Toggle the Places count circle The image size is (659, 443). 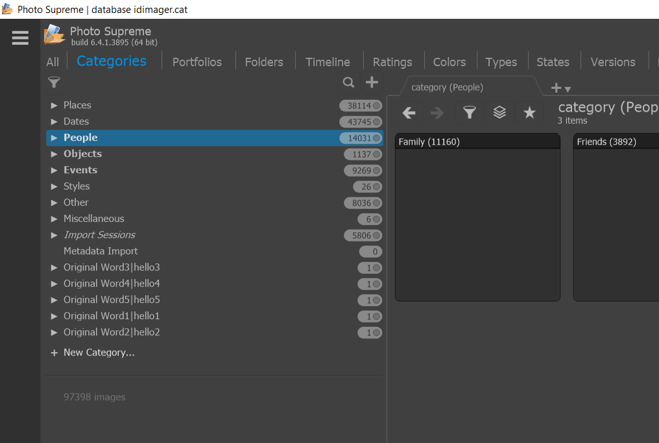tap(376, 105)
